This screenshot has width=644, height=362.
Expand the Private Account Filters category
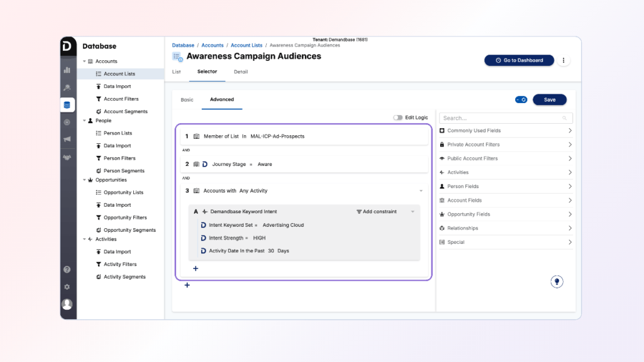506,145
